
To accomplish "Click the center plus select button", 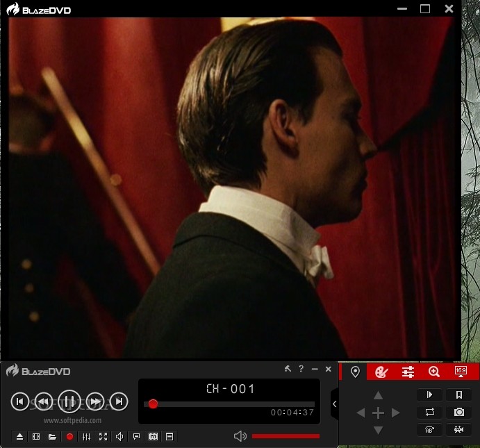I will (x=379, y=413).
